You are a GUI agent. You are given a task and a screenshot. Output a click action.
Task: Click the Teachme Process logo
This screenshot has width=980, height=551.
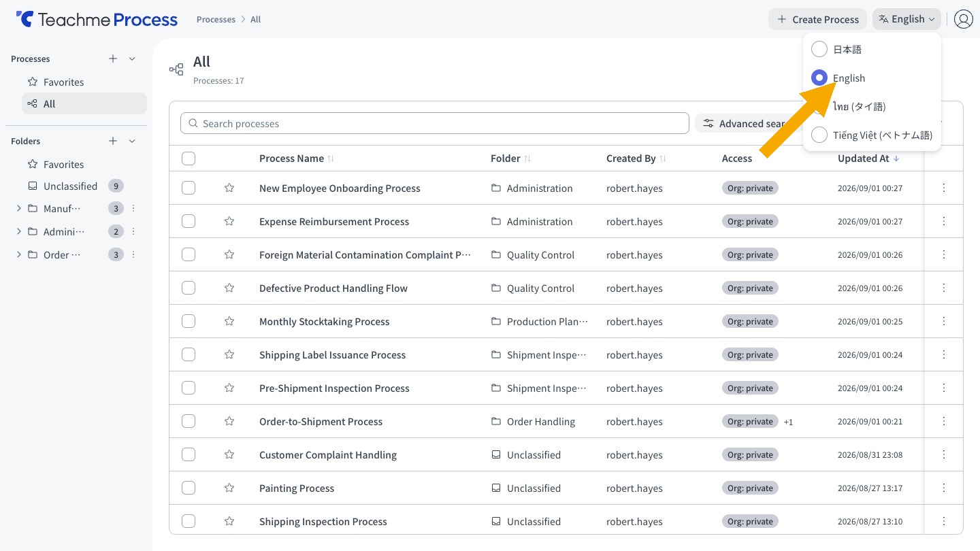coord(97,19)
